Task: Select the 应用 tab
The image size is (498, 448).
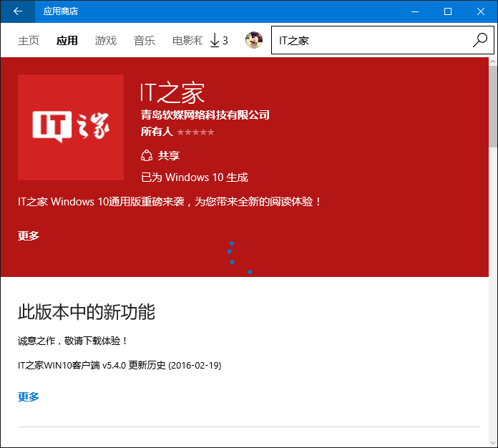Action: pos(67,41)
